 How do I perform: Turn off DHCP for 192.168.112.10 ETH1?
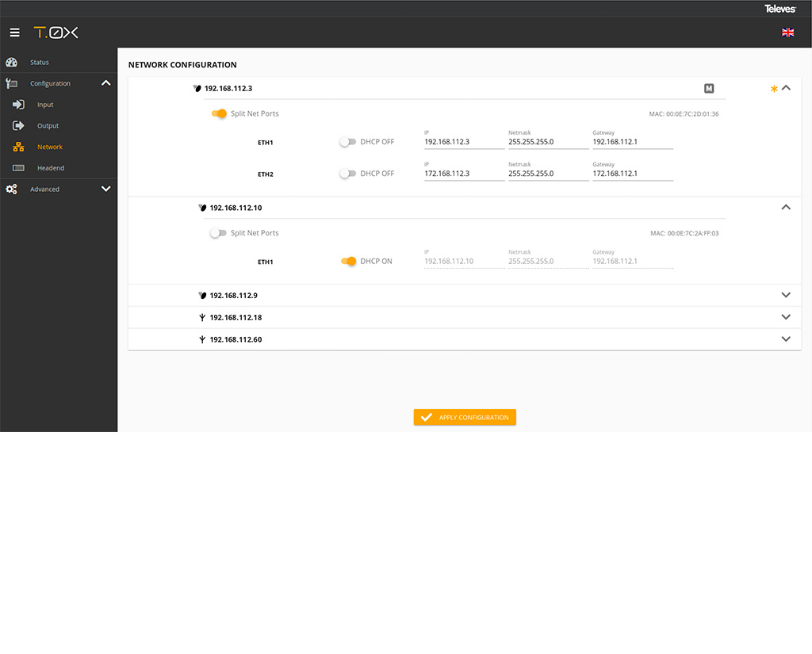(x=348, y=262)
